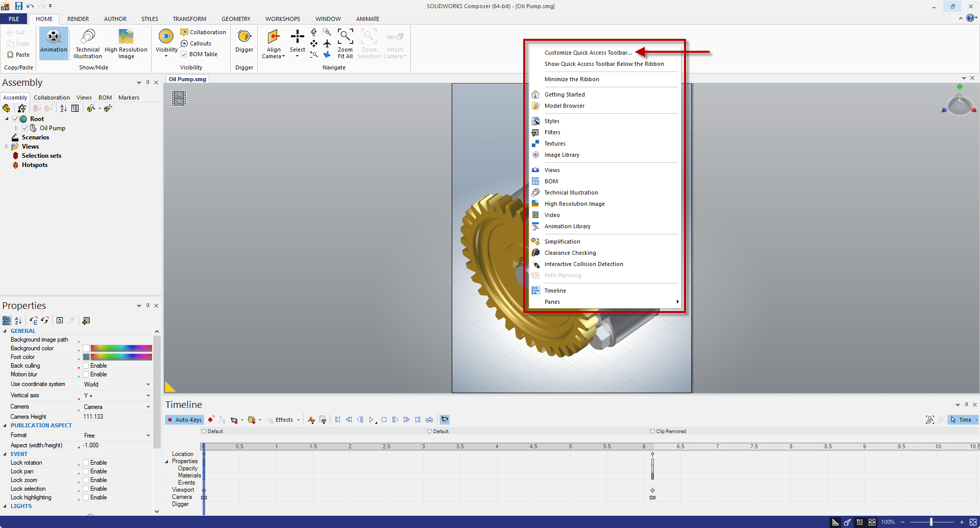Open the Format dropdown
Viewport: 980px width, 528px height.
(x=148, y=436)
